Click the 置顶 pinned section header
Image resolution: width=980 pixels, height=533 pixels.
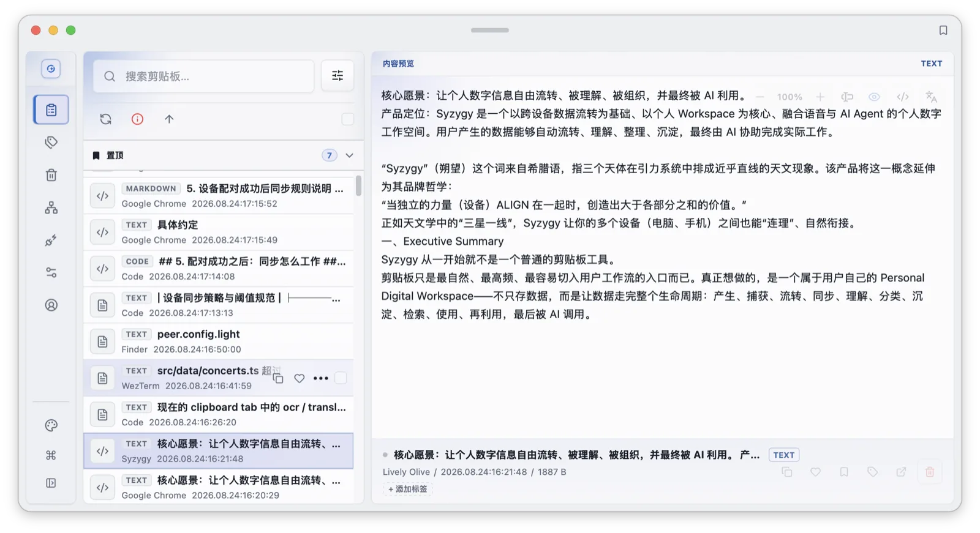224,155
